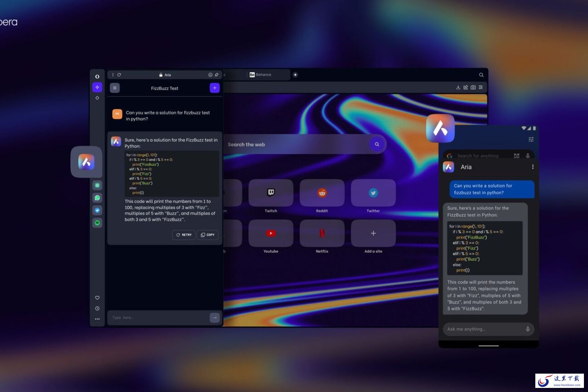Click the microphone in the phone 'Ask me anything' bar

click(528, 329)
